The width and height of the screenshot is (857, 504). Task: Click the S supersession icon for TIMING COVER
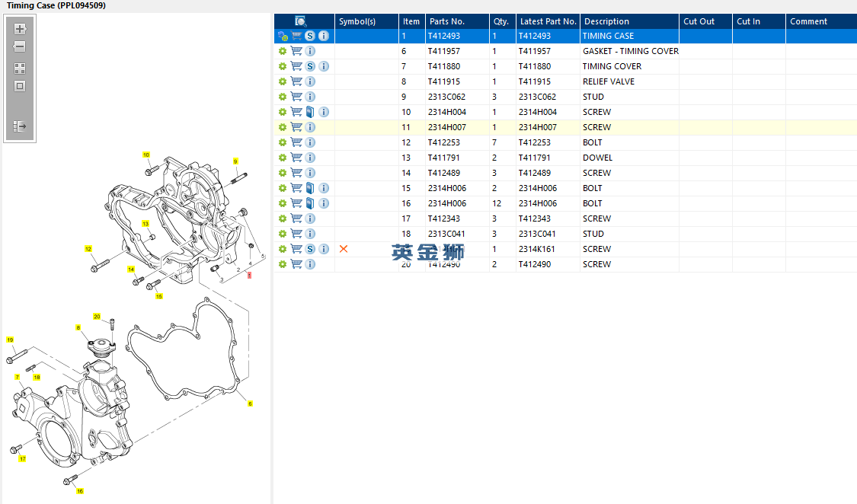pyautogui.click(x=310, y=66)
